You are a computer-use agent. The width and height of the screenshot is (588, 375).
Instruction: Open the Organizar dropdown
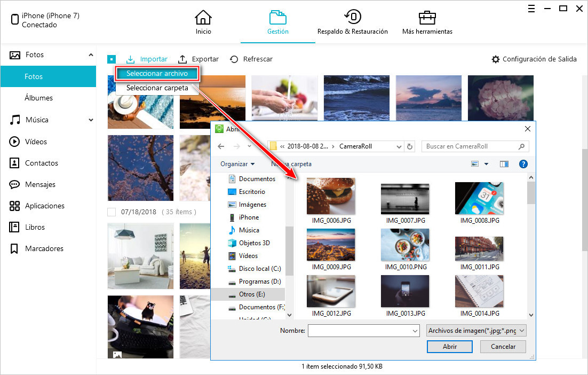(x=237, y=164)
